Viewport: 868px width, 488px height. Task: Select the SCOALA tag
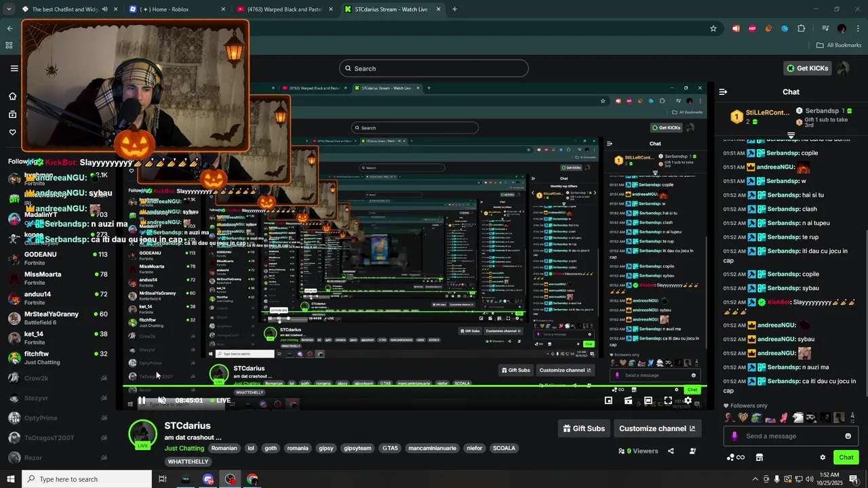504,448
